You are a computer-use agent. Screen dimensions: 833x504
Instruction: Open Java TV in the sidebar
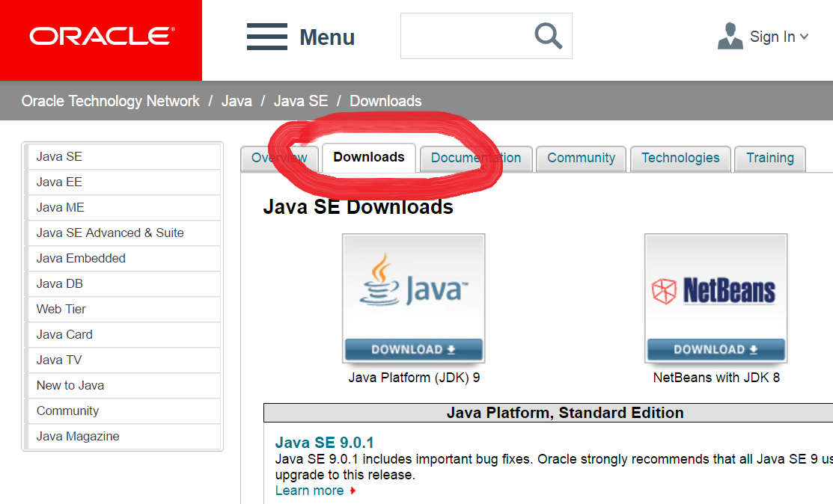click(123, 360)
